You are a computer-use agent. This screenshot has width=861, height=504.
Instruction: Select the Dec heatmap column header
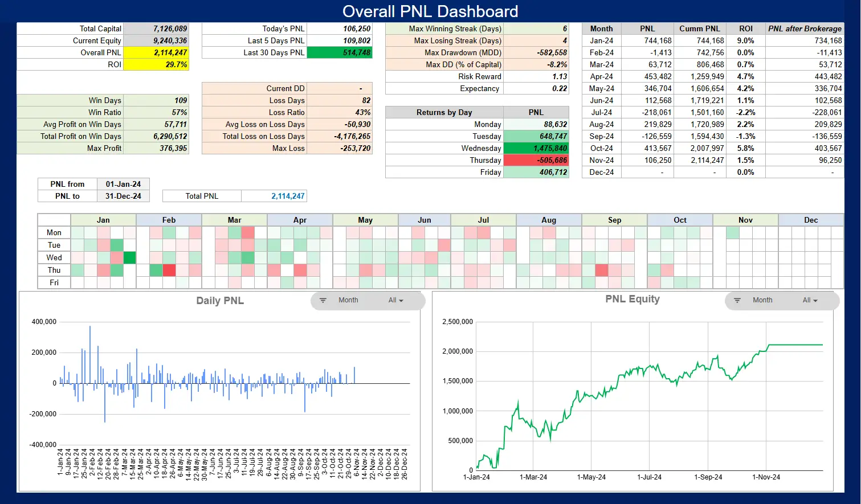(811, 220)
